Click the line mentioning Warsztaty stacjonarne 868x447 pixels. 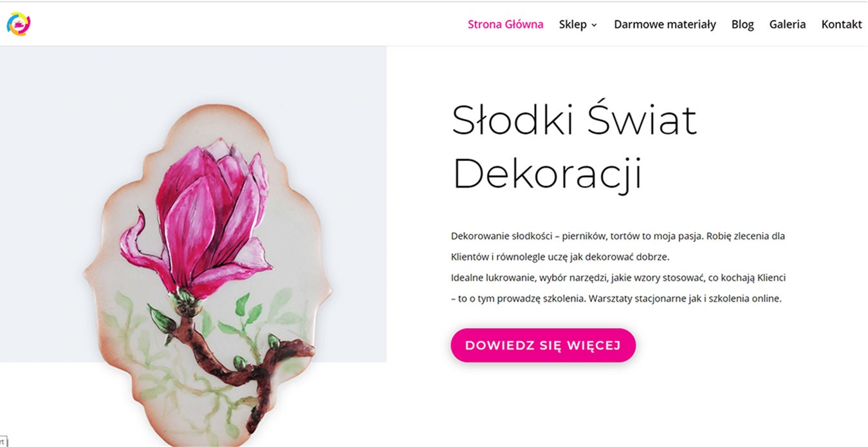click(x=616, y=299)
